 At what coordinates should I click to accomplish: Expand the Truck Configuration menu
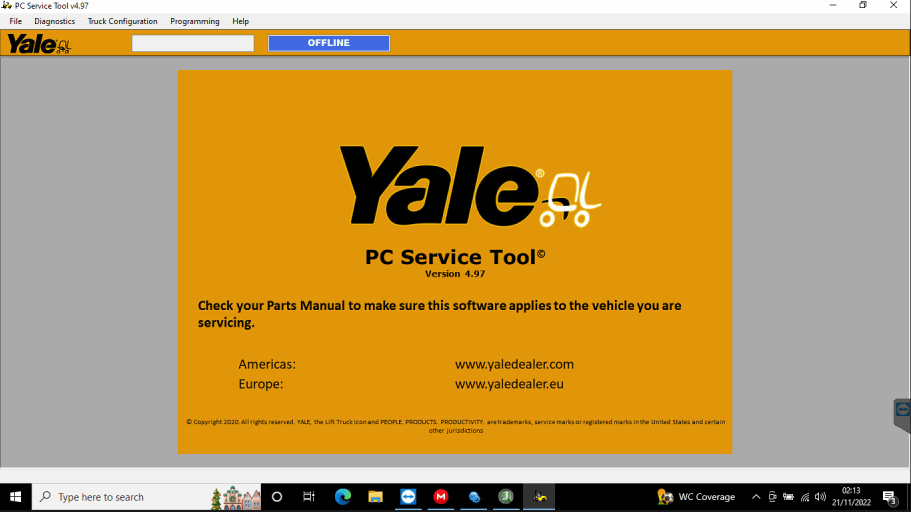[x=122, y=21]
